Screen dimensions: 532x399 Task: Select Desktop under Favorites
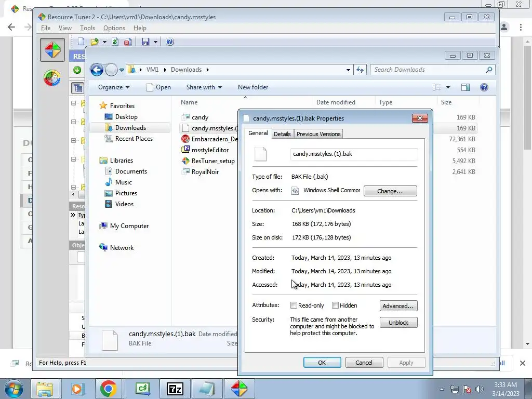pos(126,117)
